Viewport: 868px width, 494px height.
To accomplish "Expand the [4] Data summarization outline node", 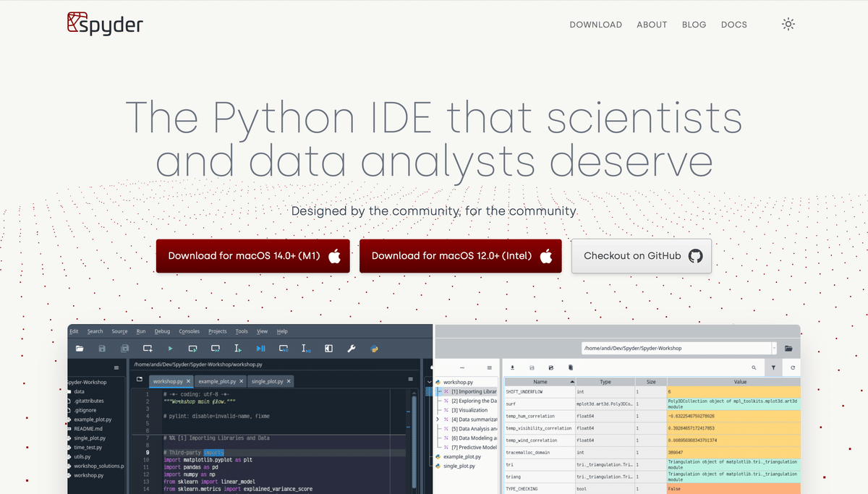I will 437,419.
